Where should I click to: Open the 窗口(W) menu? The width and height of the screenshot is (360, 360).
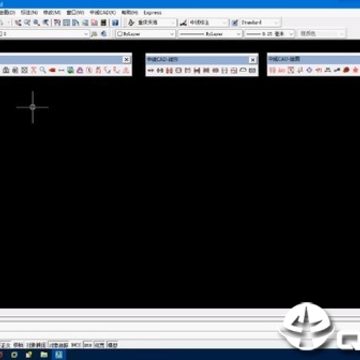point(75,13)
